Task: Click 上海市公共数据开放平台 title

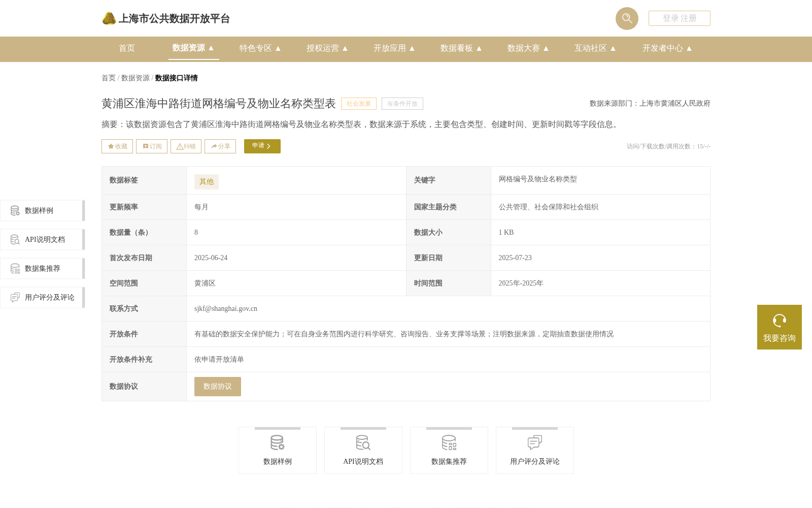Action: pos(174,19)
